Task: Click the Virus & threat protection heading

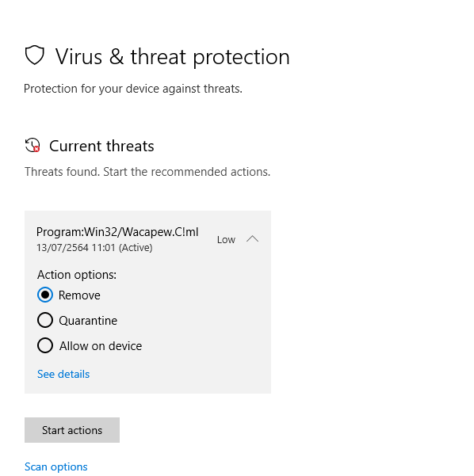Action: click(172, 57)
